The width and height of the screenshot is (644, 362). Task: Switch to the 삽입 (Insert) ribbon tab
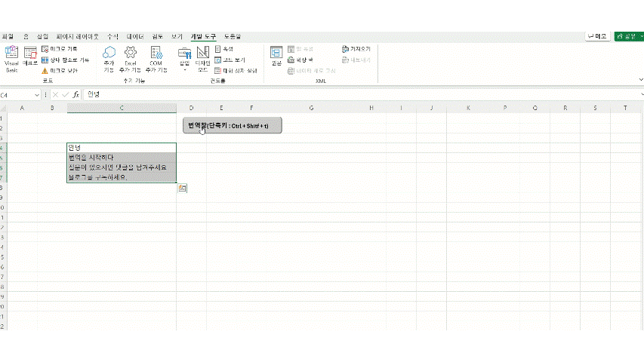[x=42, y=36]
